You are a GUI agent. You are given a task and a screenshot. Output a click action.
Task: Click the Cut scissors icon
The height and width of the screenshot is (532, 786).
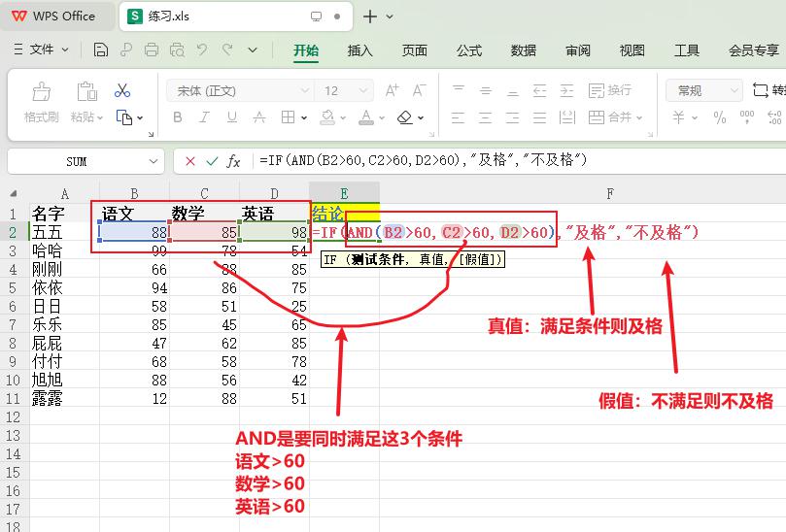[x=122, y=90]
